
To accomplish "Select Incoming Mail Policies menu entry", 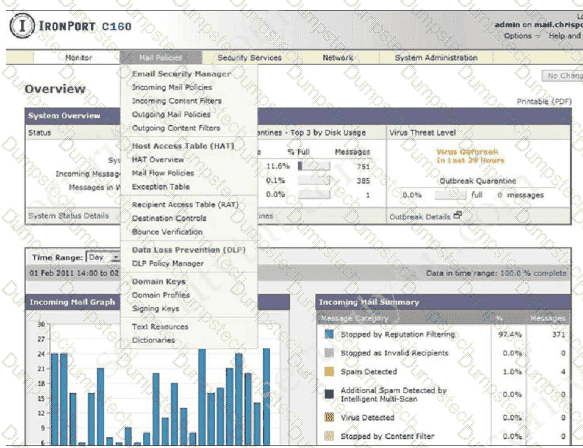I will point(172,87).
